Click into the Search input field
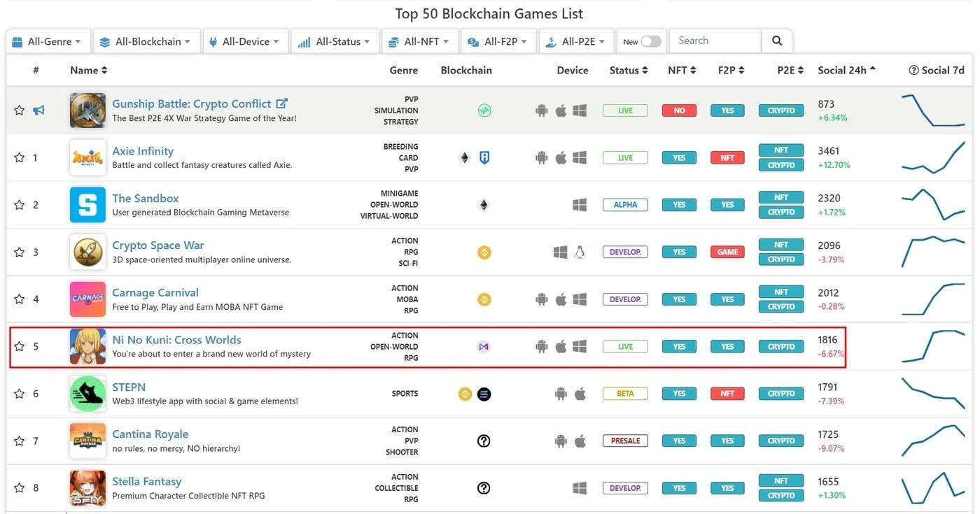 715,41
